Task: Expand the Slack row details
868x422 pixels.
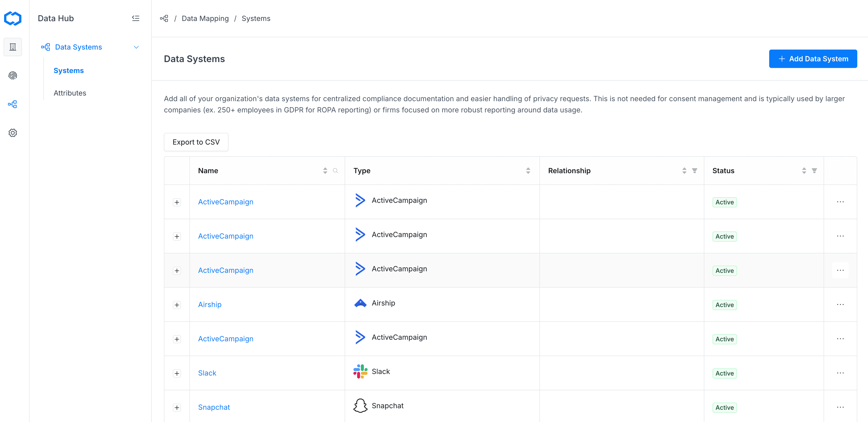Action: (x=177, y=373)
